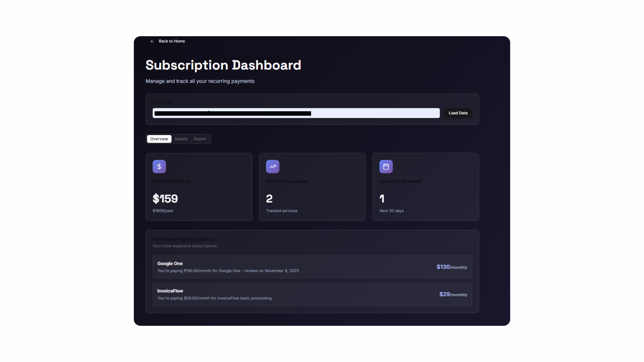Click the calendar Upcoming Renewals icon
The height and width of the screenshot is (362, 644).
click(386, 167)
